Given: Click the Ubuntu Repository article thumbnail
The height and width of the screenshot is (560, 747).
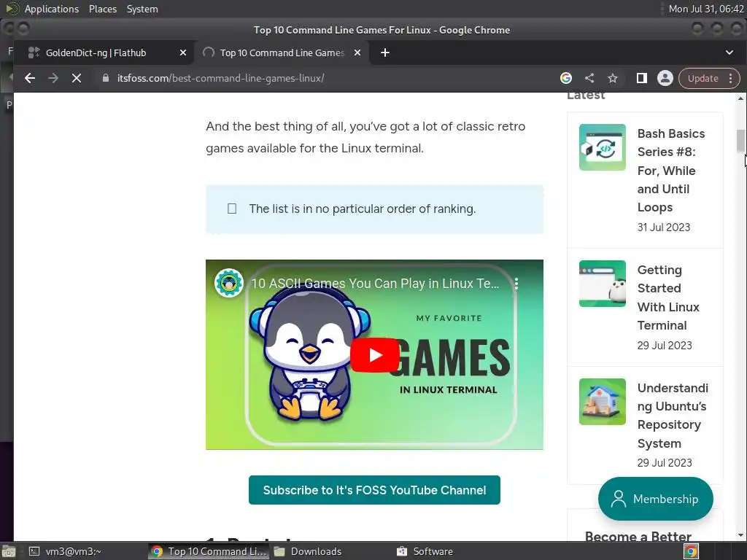Looking at the screenshot, I should pos(602,402).
